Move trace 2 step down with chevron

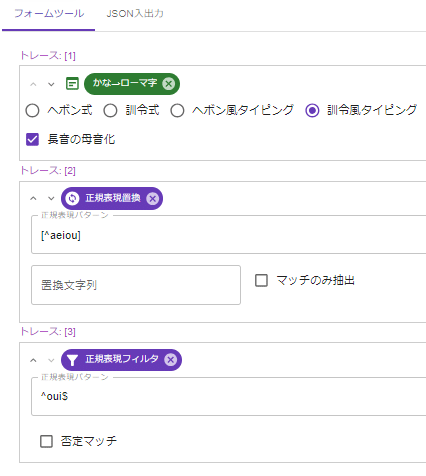pyautogui.click(x=51, y=198)
